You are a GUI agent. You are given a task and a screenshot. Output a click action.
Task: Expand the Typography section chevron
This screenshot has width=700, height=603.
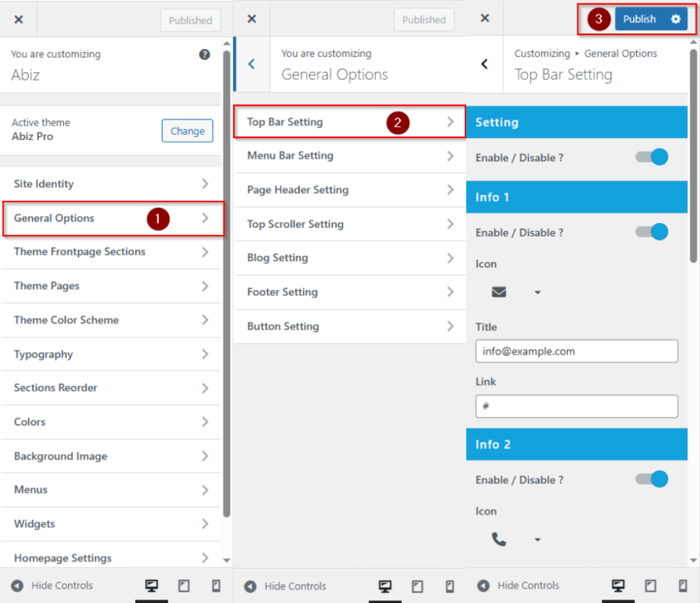(204, 354)
